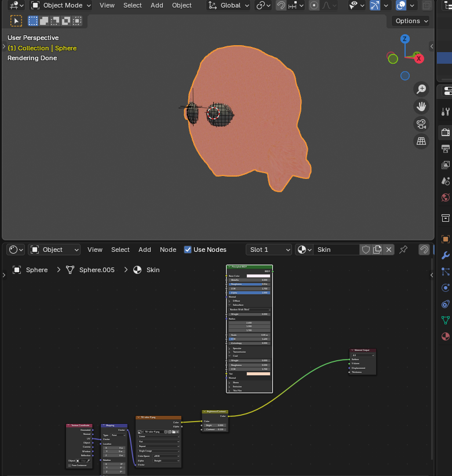Open shader type Object dropdown in node editor
The image size is (452, 476).
[54, 250]
